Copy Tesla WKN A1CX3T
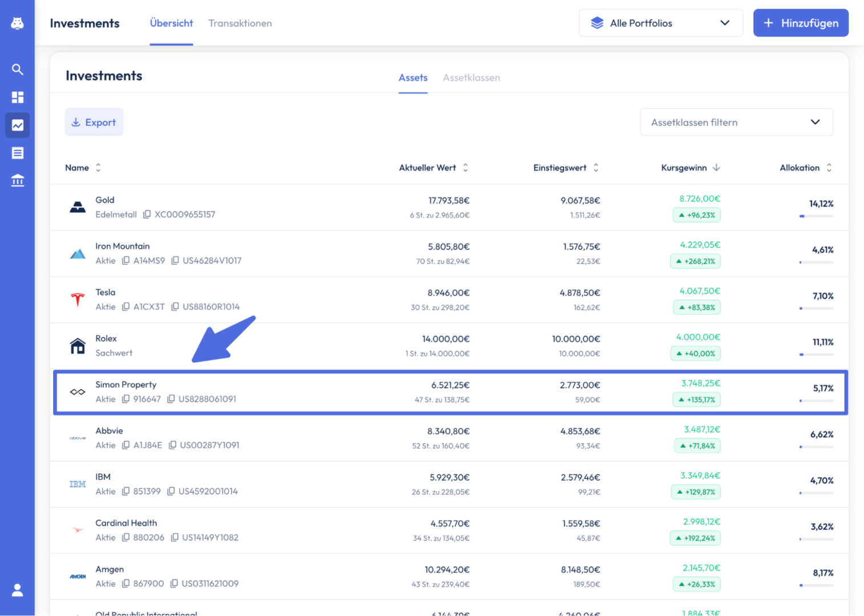This screenshot has height=616, width=864. tap(125, 307)
